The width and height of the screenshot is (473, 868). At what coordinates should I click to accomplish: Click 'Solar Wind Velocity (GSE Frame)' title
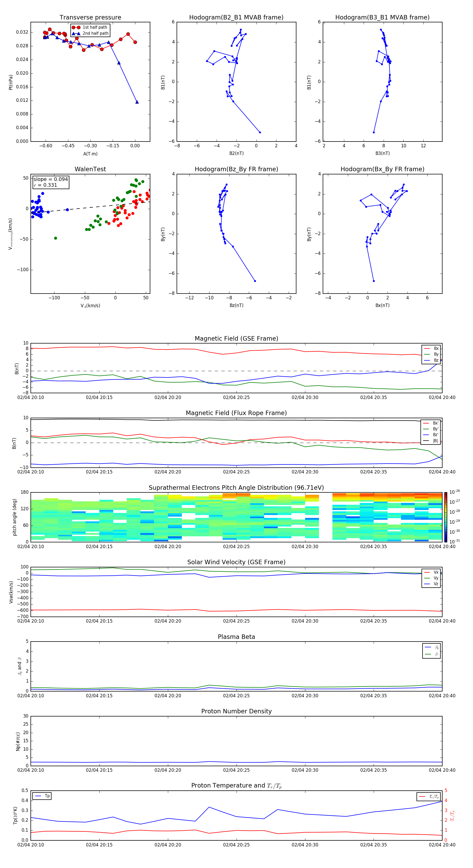236,562
